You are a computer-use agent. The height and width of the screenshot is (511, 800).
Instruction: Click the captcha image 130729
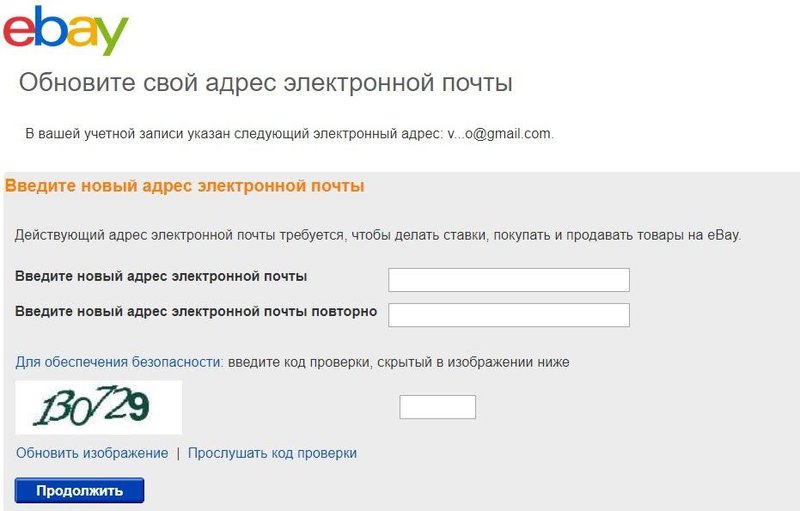click(98, 407)
